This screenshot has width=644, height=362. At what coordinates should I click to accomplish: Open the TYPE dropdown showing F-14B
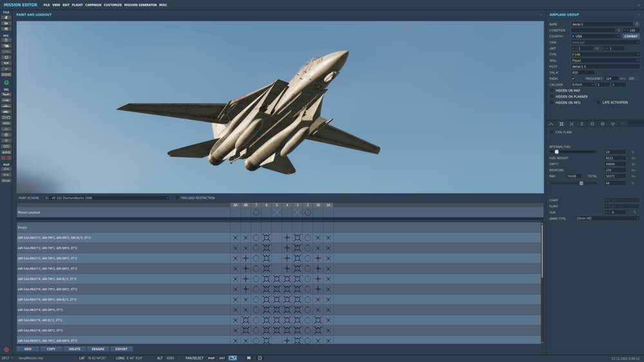(x=605, y=54)
